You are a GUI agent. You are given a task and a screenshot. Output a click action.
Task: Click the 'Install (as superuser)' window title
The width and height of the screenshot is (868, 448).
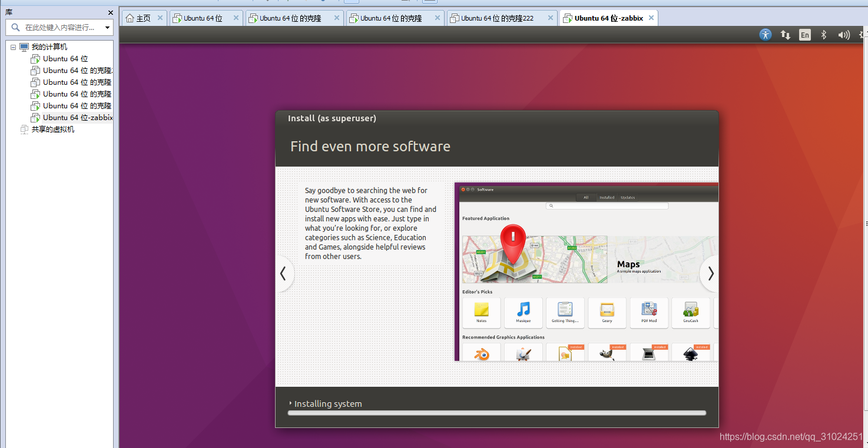pos(332,118)
